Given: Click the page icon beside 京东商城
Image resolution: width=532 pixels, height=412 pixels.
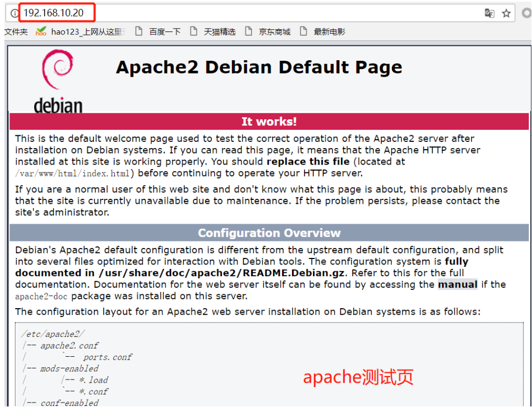Looking at the screenshot, I should coord(248,31).
